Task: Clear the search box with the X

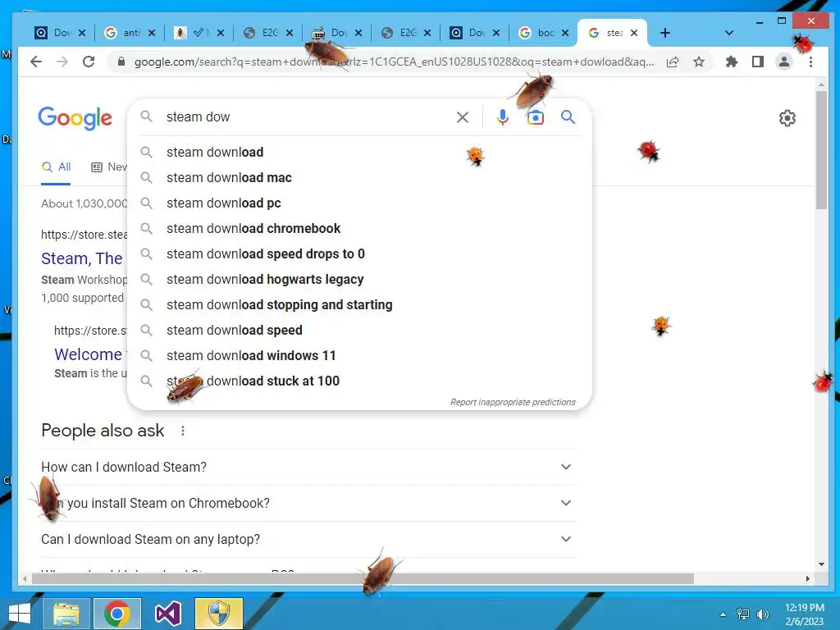Action: coord(463,116)
